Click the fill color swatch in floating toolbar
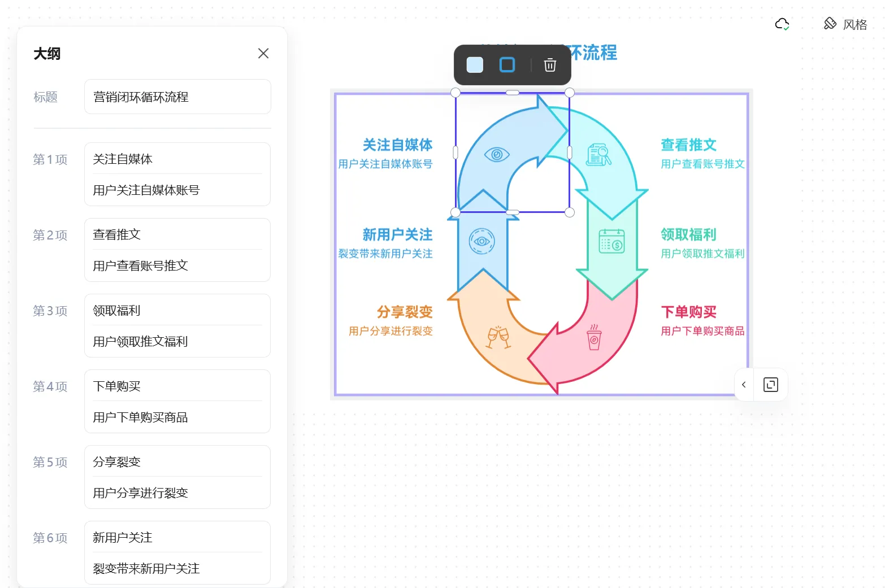This screenshot has height=588, width=885. tap(475, 65)
